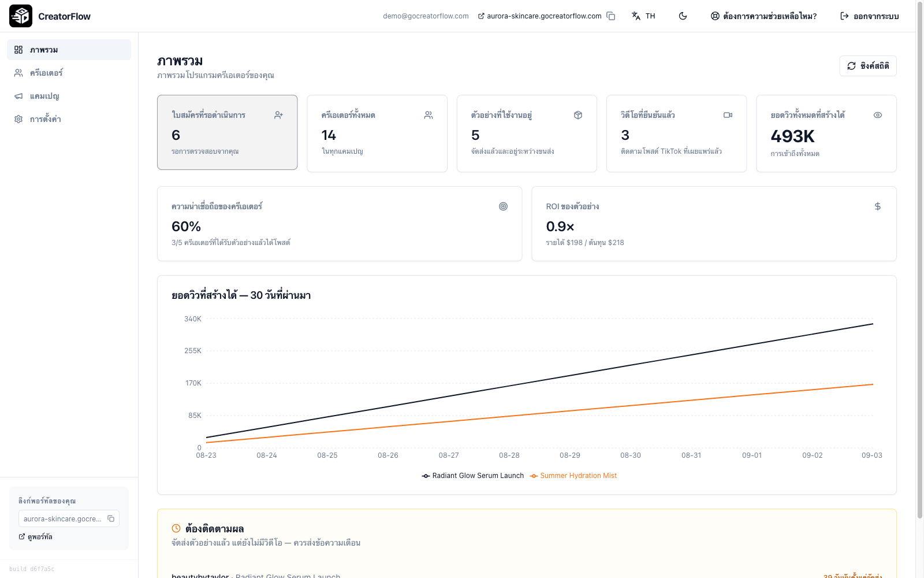Click the dollar icon on ROI ของตัวอย่าง card
The image size is (924, 578).
click(878, 206)
